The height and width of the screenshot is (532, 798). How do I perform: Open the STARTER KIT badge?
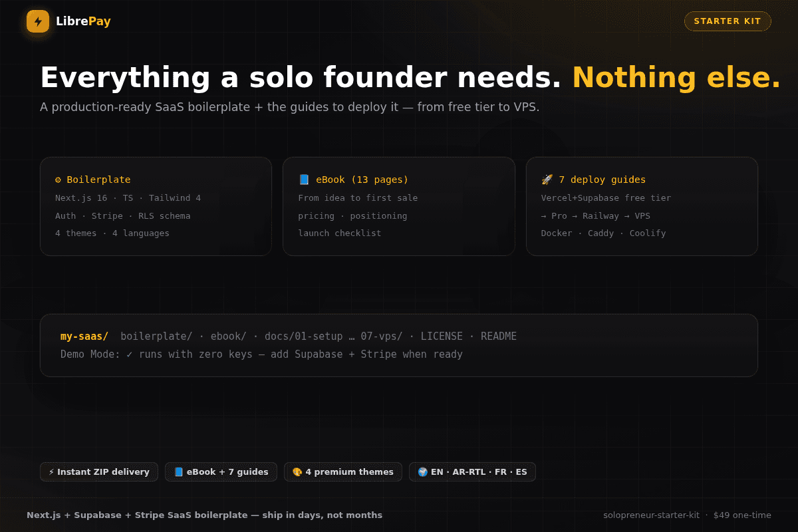click(x=728, y=21)
